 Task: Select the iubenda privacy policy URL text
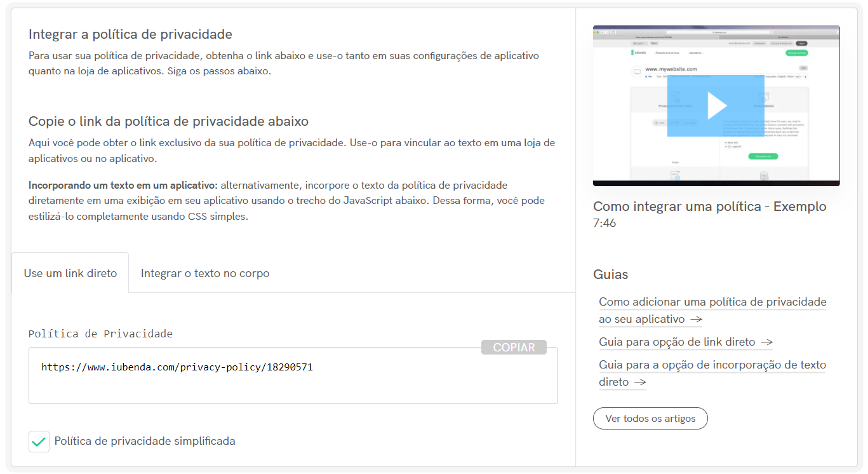[177, 367]
